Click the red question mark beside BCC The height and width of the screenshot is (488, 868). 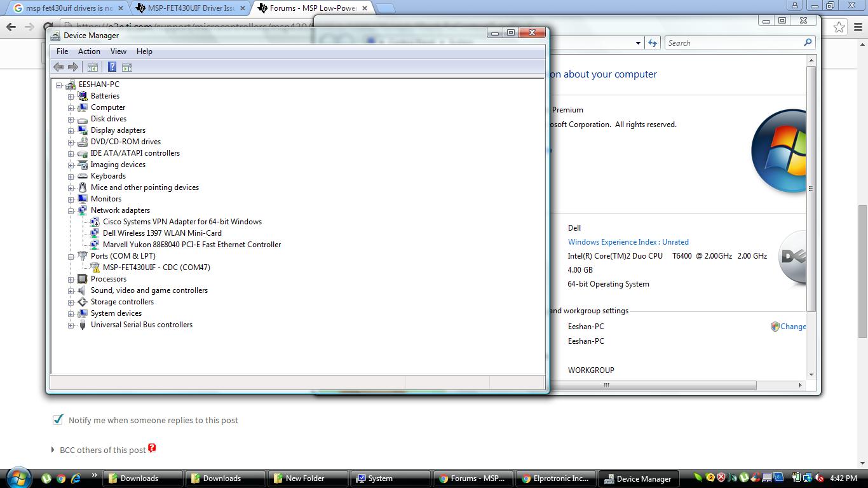click(152, 449)
